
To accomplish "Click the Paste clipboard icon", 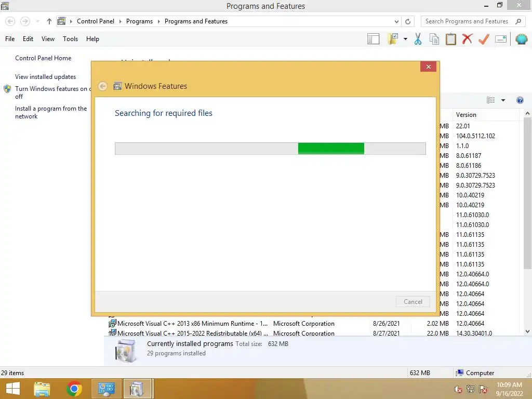I will [450, 39].
